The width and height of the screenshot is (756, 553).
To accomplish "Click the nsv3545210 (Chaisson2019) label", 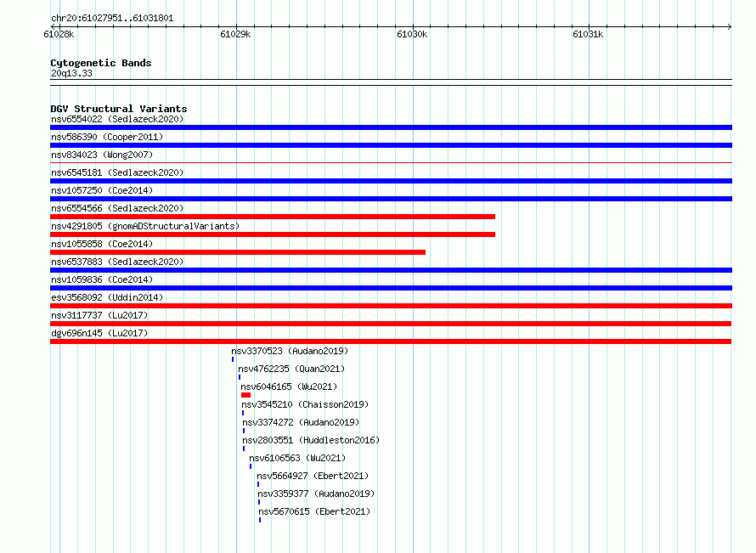I will point(305,404).
